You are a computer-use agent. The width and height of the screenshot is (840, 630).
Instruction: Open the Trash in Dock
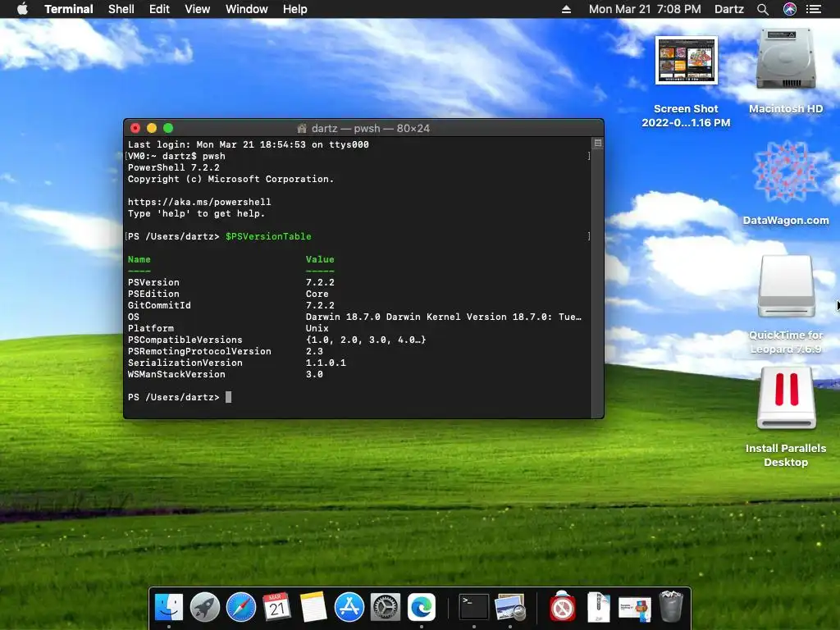tap(671, 607)
